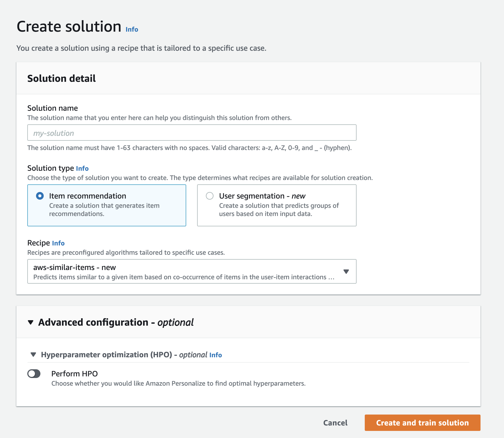Collapse Advanced configuration using its triangle
Screen dimensions: 504x438
(x=31, y=322)
